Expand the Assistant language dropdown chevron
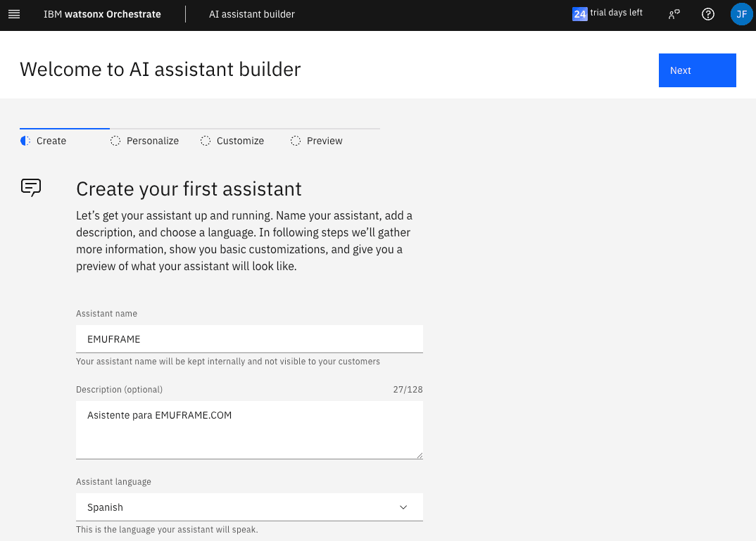The image size is (756, 541). point(403,507)
